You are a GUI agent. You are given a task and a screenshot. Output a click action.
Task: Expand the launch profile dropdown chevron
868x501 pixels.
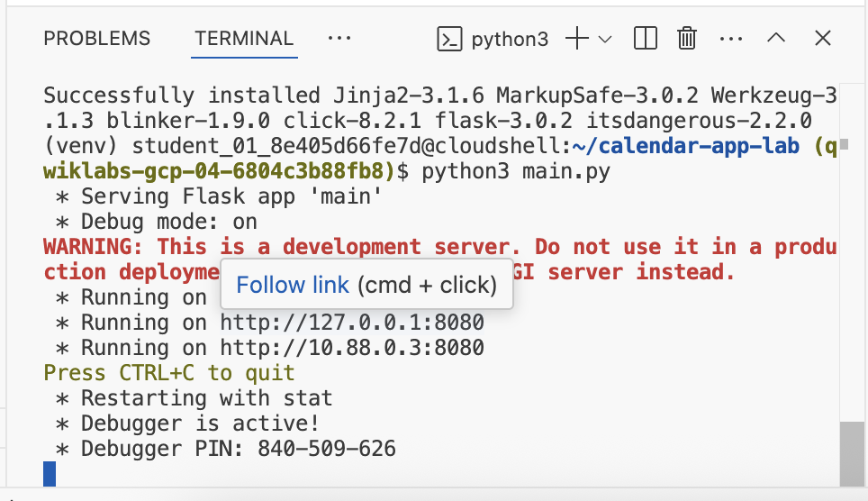click(x=605, y=39)
